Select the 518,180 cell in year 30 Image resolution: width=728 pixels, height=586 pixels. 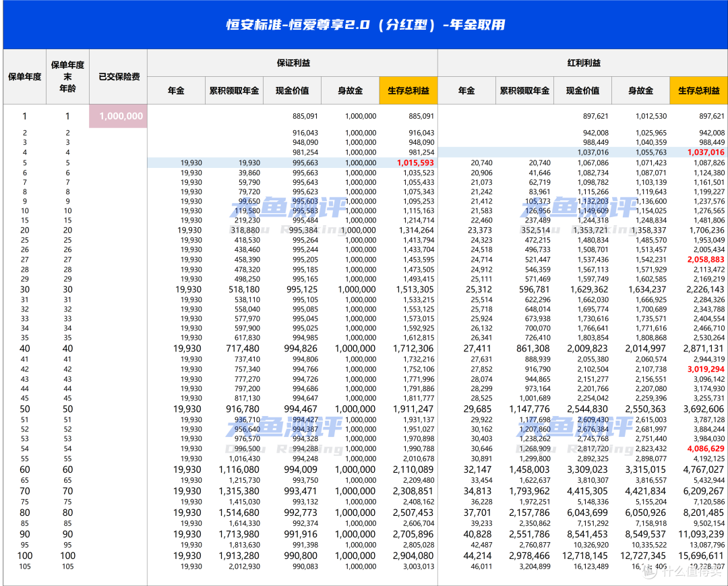(244, 289)
